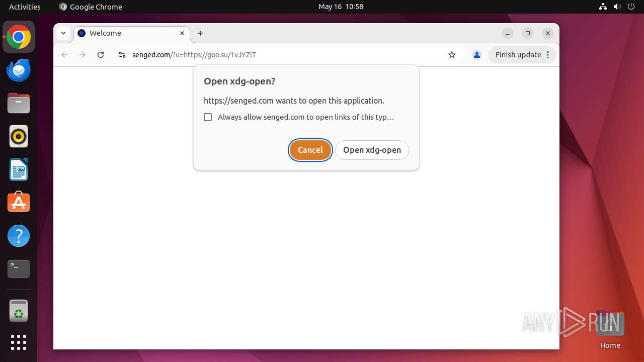
Task: Close the Welcome tab
Action: point(182,33)
